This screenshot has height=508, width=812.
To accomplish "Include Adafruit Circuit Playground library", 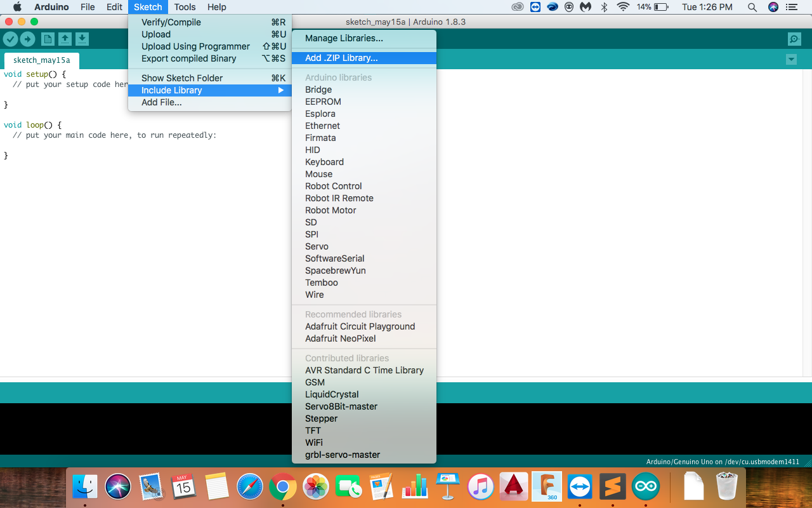I will coord(364,326).
